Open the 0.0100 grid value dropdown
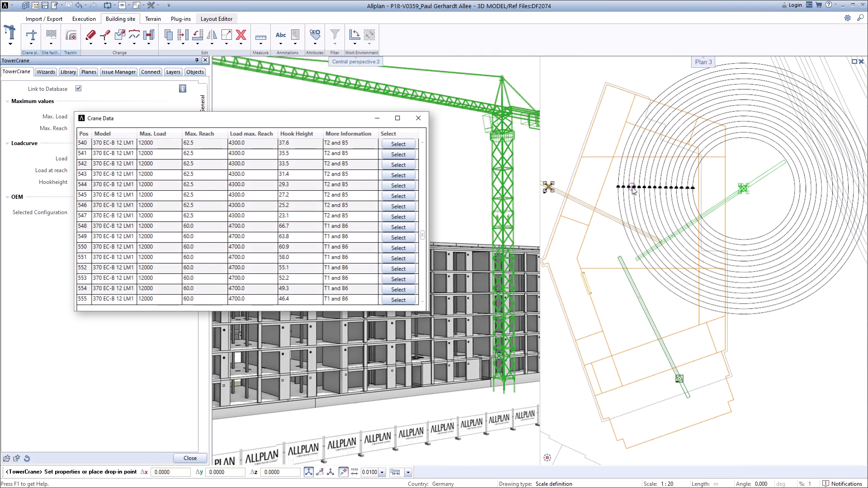The image size is (868, 488). pos(382,472)
